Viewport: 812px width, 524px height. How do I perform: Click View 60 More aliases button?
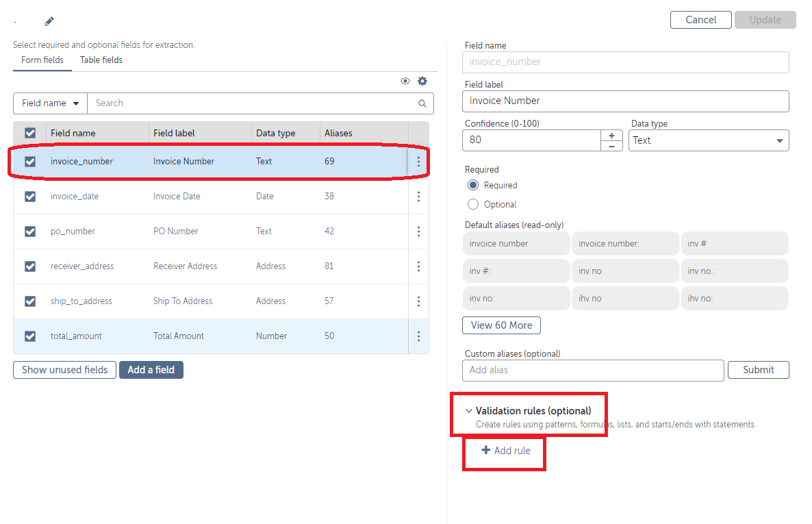point(501,325)
